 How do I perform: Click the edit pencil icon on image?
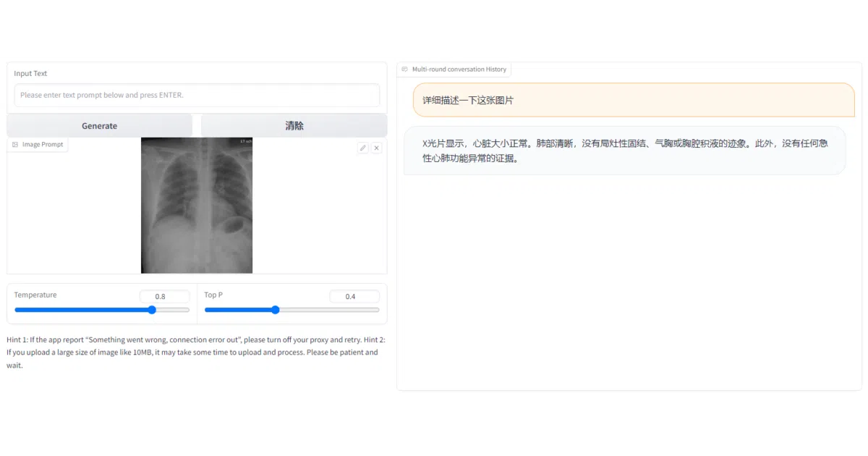click(x=363, y=148)
